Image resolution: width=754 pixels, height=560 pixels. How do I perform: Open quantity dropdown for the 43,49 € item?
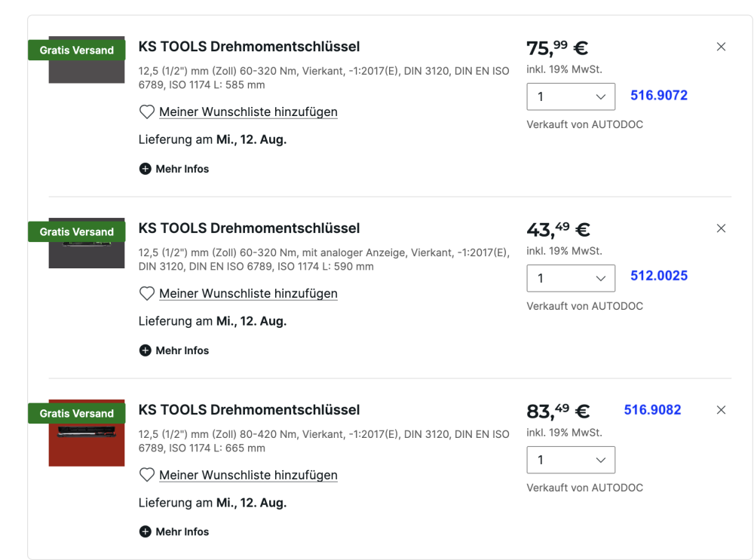click(571, 278)
